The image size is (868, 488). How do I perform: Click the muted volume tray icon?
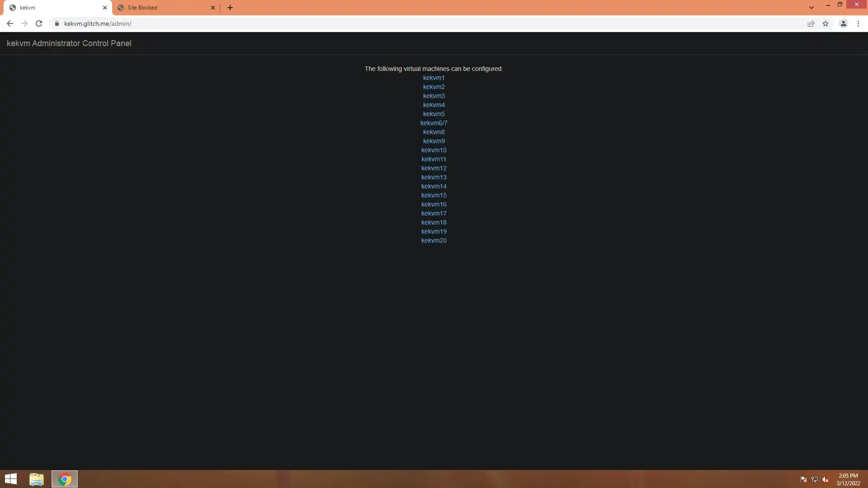pyautogui.click(x=826, y=479)
